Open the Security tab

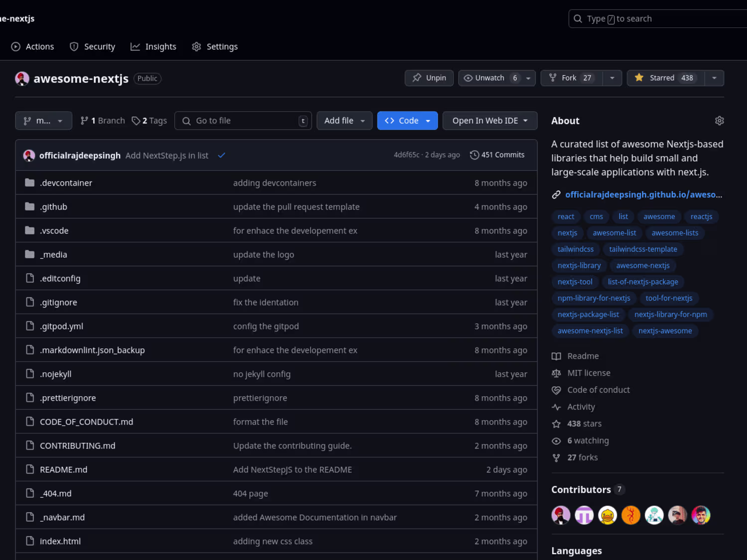(92, 46)
